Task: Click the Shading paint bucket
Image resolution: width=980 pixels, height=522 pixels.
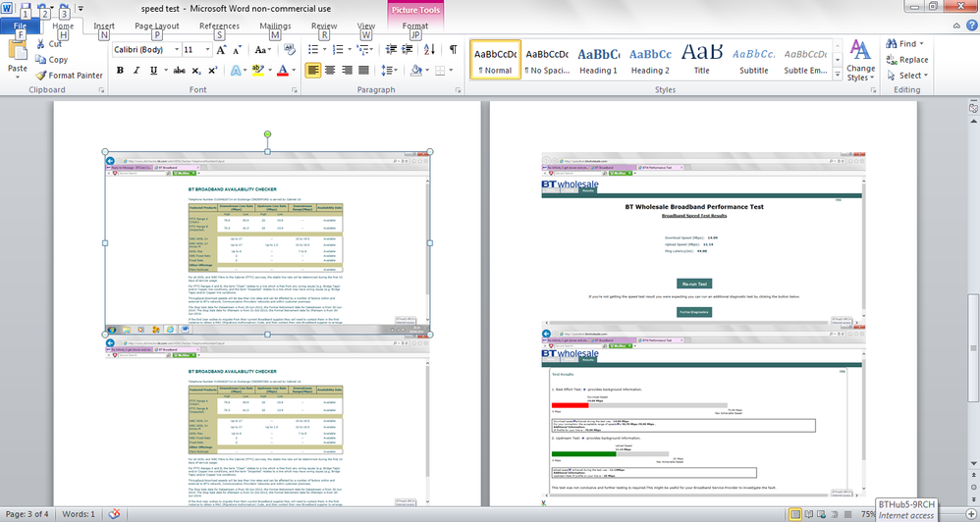Action: click(x=415, y=71)
